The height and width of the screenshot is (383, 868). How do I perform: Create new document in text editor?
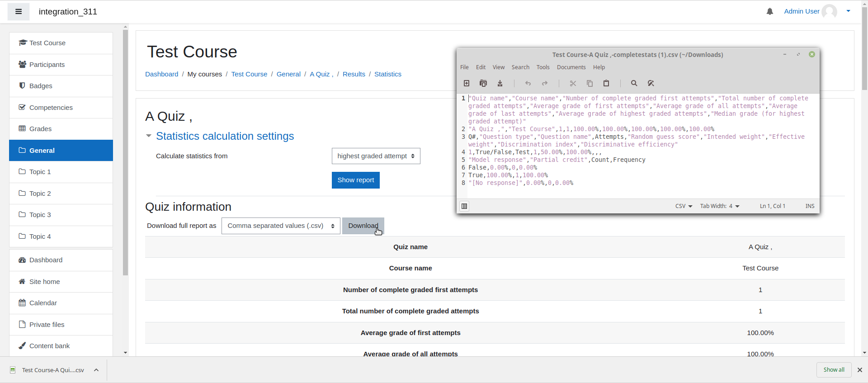467,83
